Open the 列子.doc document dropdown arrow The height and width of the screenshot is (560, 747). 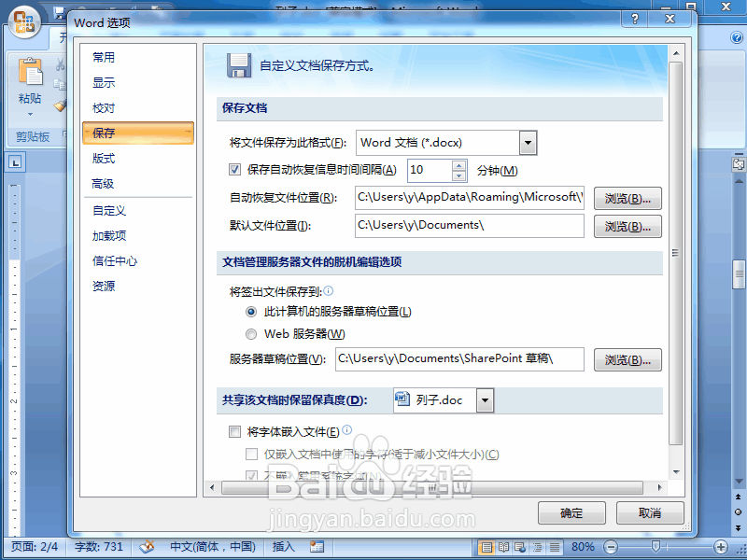pos(485,400)
